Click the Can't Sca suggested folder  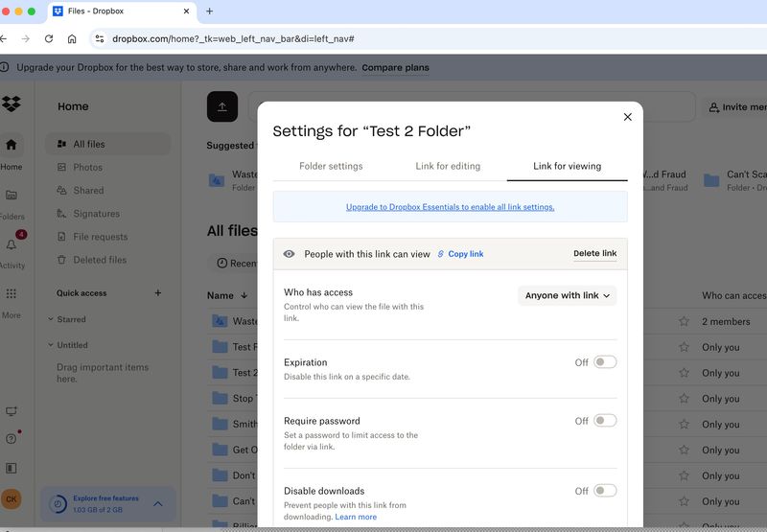[735, 180]
